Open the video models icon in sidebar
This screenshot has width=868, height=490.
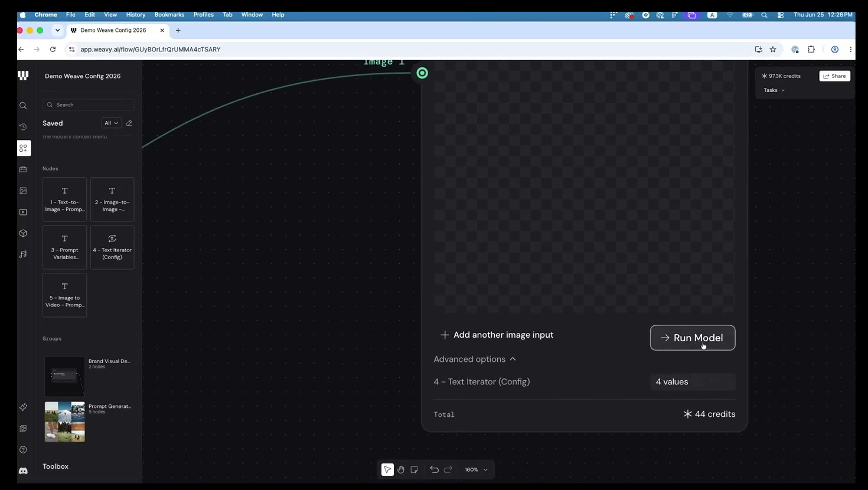(x=23, y=212)
